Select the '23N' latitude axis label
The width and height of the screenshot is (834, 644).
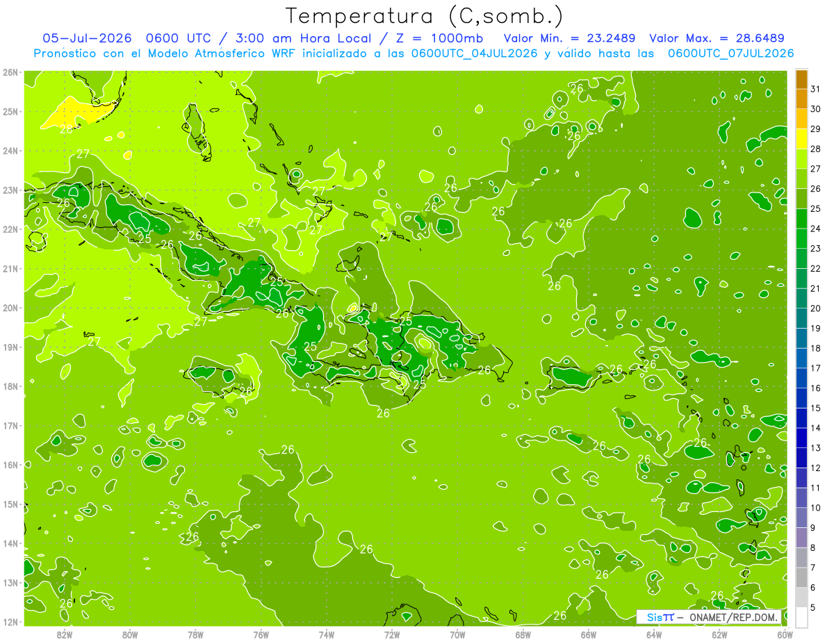[x=10, y=190]
